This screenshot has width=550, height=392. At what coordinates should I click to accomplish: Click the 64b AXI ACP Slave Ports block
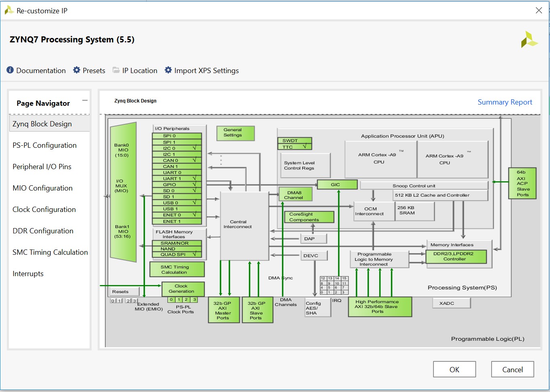pos(522,183)
